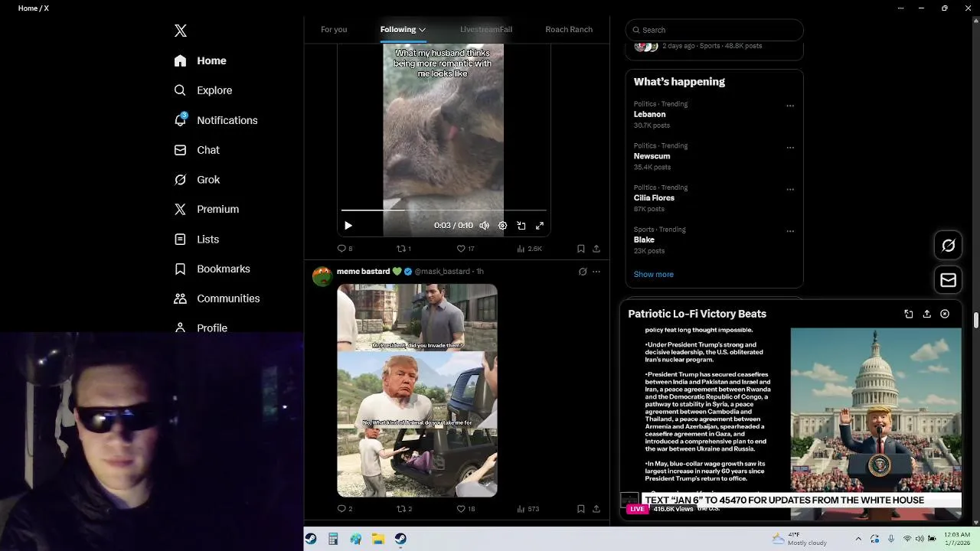The width and height of the screenshot is (980, 551).
Task: Seek in the video progress bar
Action: click(443, 210)
